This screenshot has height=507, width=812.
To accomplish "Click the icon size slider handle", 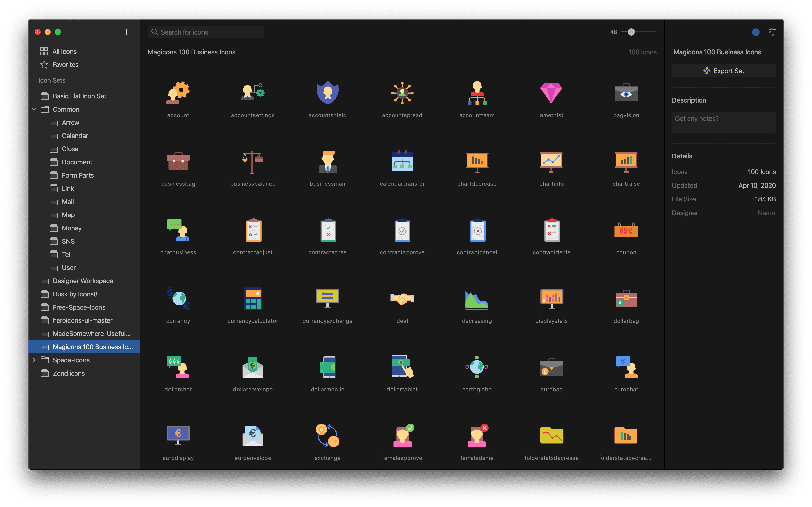I will click(631, 32).
